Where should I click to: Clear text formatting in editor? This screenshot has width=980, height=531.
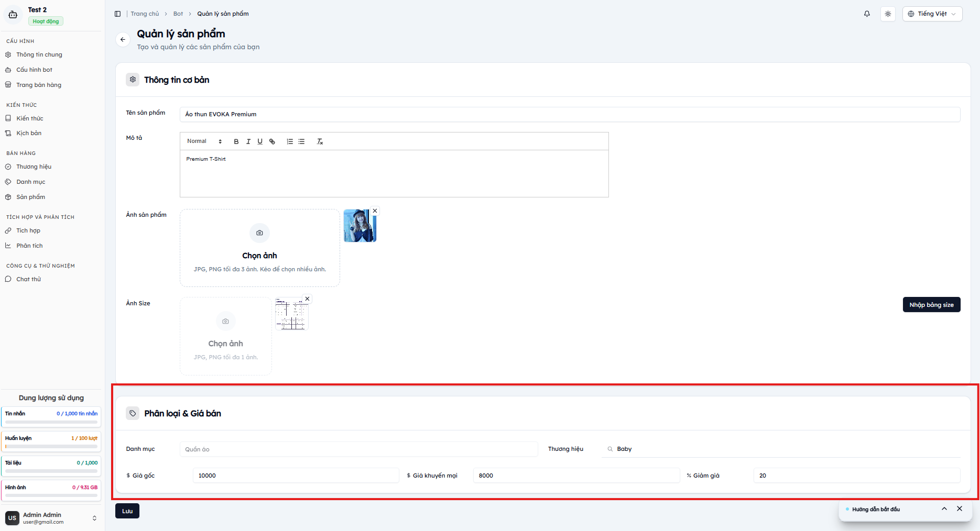pyautogui.click(x=320, y=141)
